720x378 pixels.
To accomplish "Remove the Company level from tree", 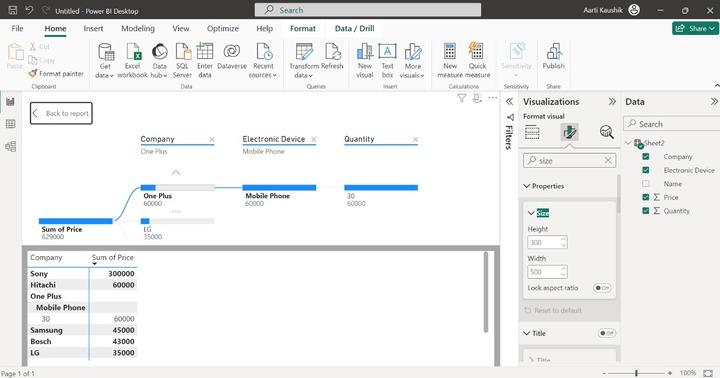I will [x=212, y=140].
